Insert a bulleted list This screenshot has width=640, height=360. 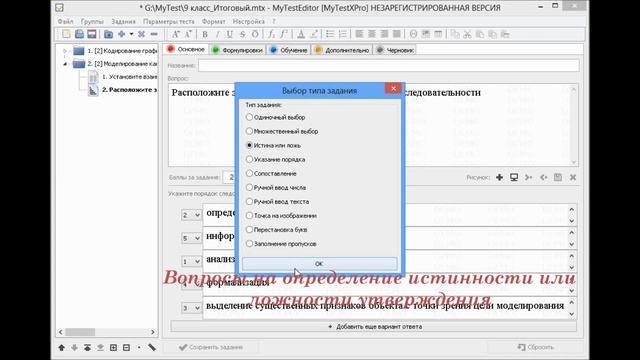pos(330,34)
